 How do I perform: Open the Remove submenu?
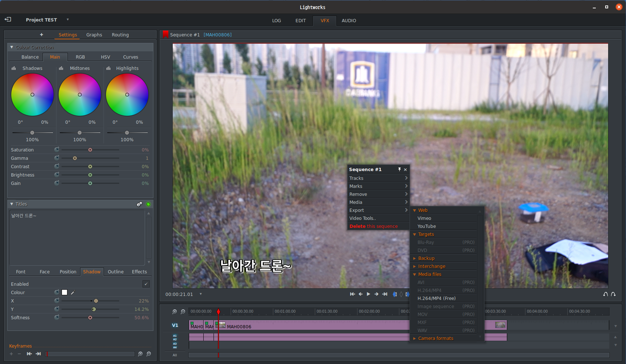coord(378,194)
